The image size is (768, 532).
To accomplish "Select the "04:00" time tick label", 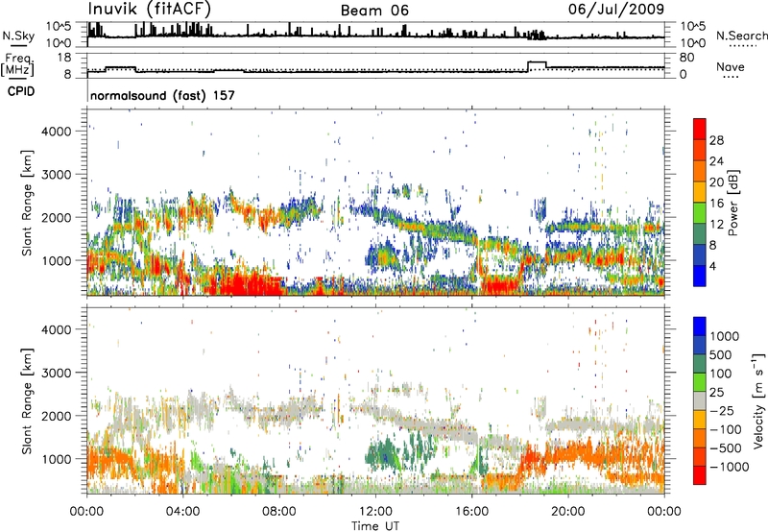I will (x=182, y=512).
